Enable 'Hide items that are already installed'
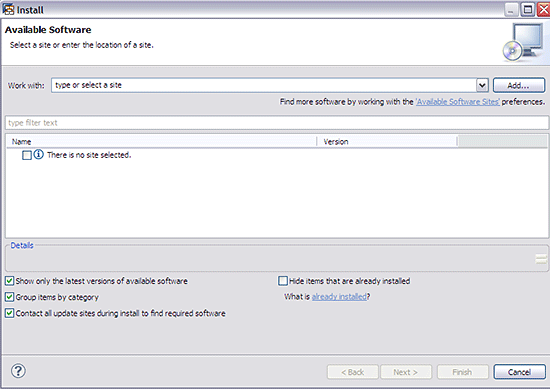The width and height of the screenshot is (550, 389). click(283, 281)
